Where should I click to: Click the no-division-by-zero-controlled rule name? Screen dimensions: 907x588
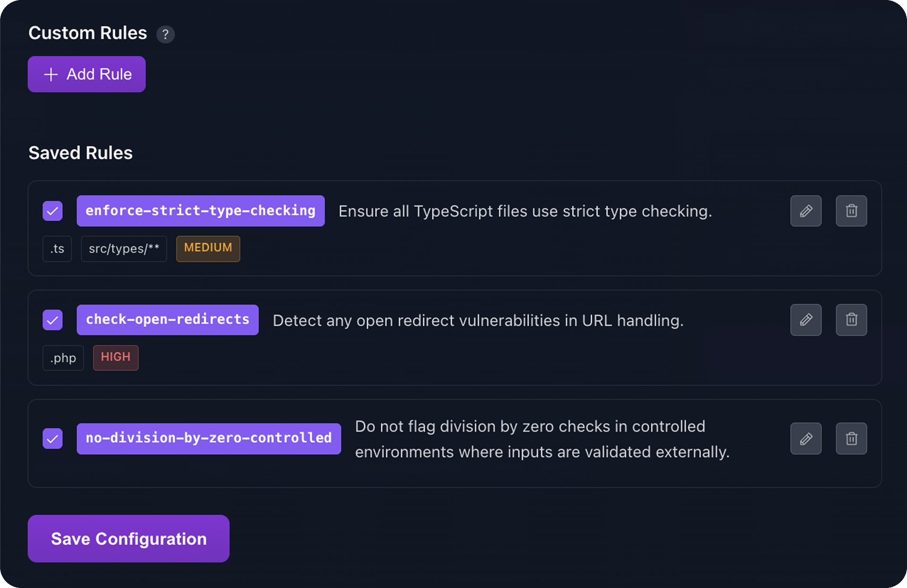208,438
